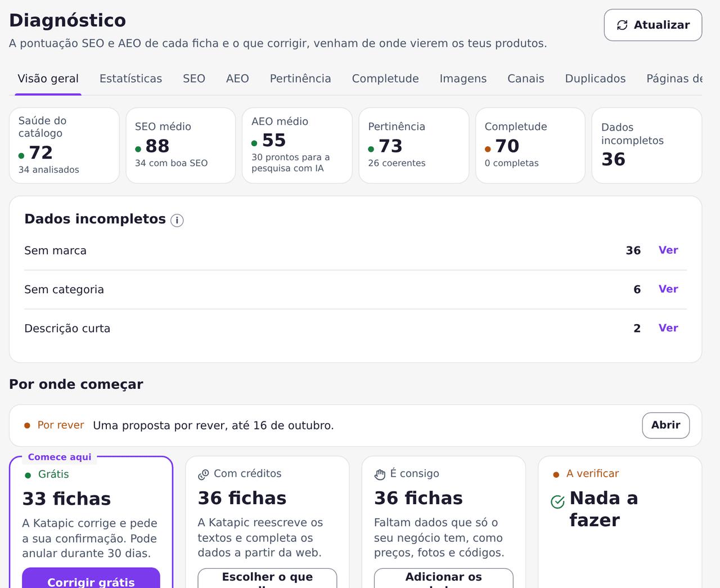The height and width of the screenshot is (588, 720).
Task: Click Ver link for Sem marca
Action: pyautogui.click(x=668, y=250)
